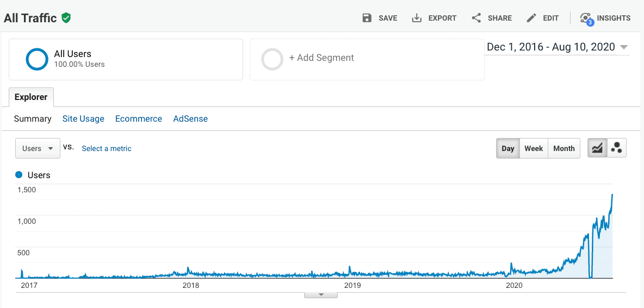Open the Users metric dropdown
This screenshot has height=308, width=644.
click(38, 148)
